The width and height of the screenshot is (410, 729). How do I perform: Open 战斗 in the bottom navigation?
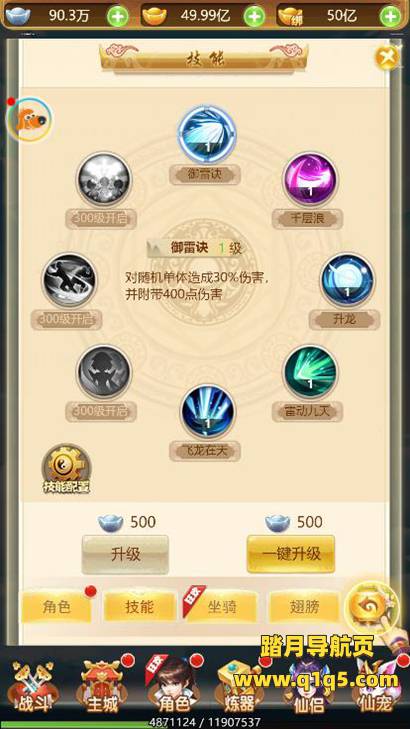point(35,688)
